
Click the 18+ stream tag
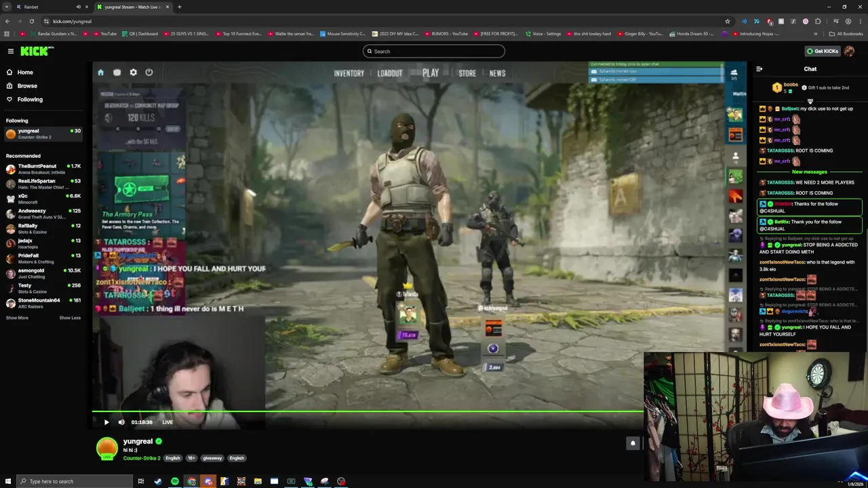pos(192,458)
